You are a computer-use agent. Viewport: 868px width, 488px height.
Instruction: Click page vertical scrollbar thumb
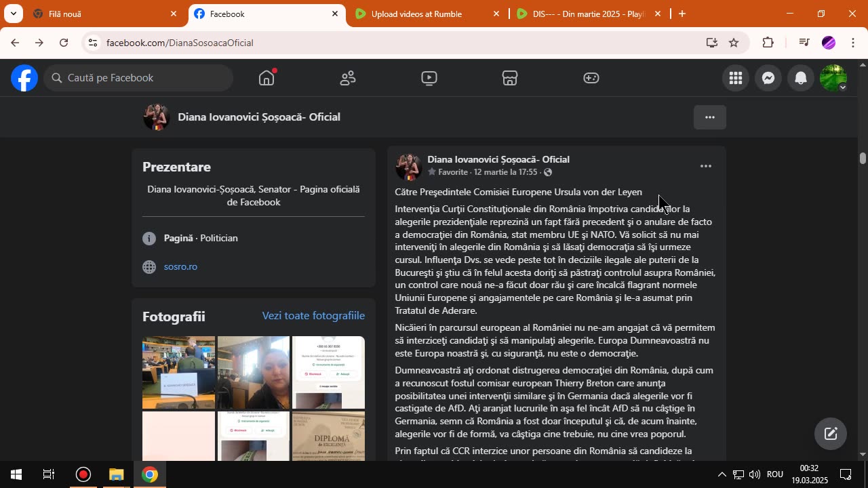tap(863, 158)
